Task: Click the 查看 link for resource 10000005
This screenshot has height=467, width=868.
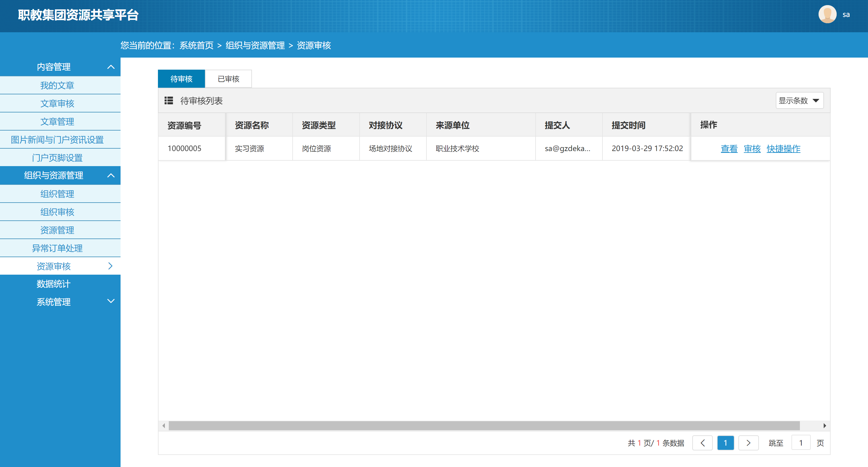Action: (x=729, y=149)
